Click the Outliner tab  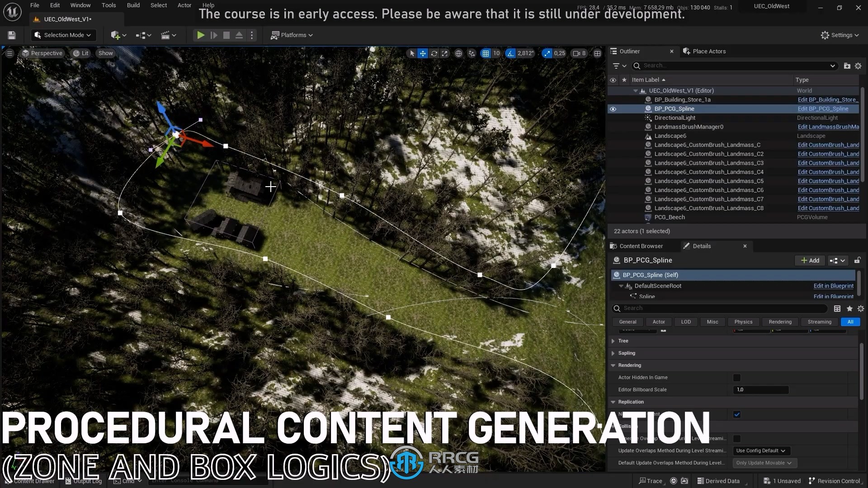click(x=630, y=51)
